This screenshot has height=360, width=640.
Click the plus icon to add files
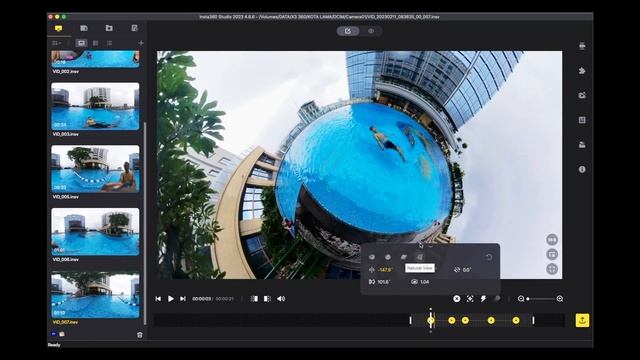point(141,43)
